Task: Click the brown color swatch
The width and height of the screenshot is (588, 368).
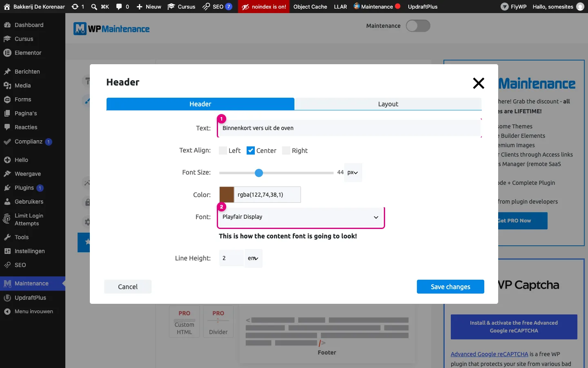Action: 227,195
